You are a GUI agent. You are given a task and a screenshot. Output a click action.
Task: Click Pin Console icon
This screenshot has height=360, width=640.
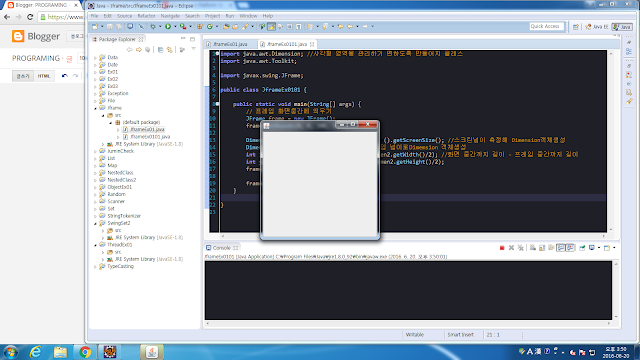click(582, 248)
